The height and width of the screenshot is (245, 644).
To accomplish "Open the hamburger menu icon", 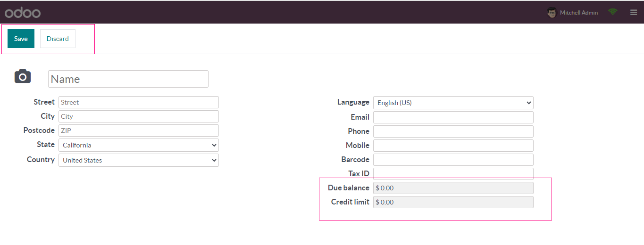I will (634, 13).
